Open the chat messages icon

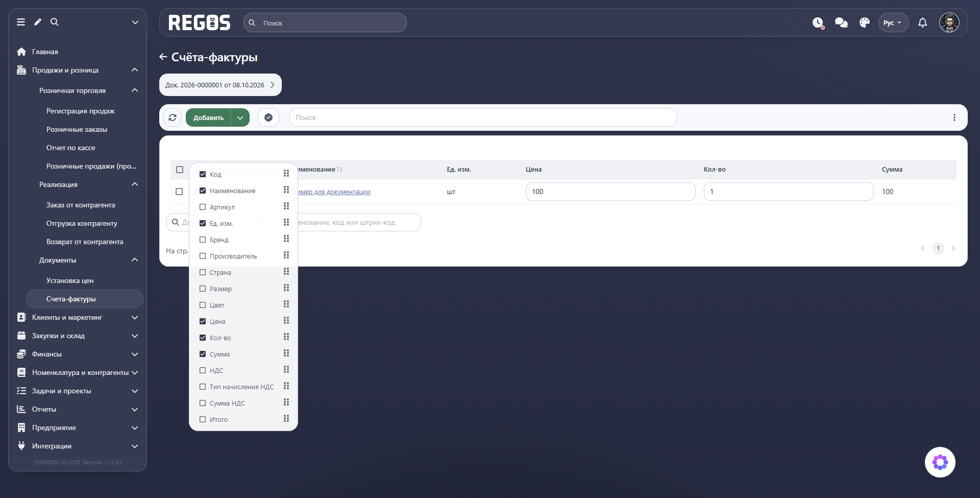[841, 22]
